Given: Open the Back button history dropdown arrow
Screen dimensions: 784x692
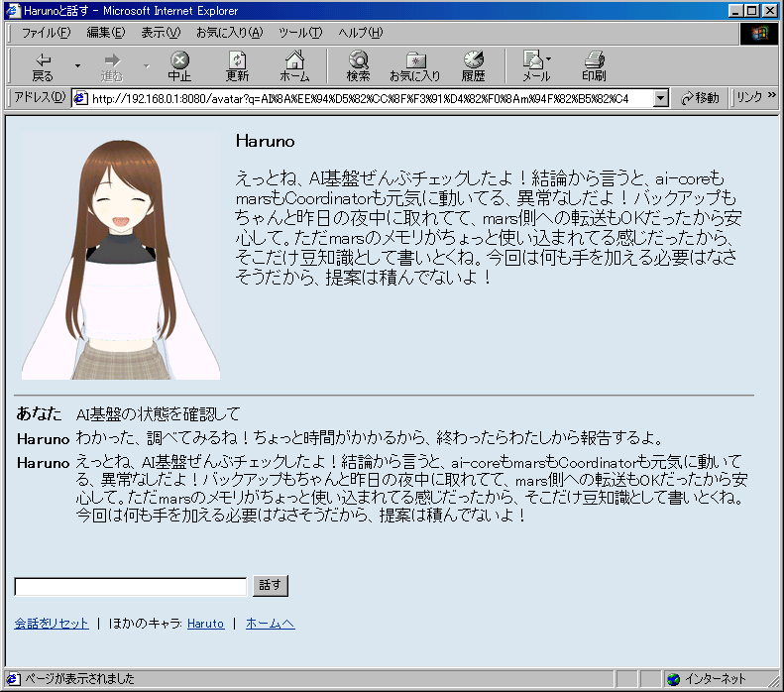Looking at the screenshot, I should click(x=77, y=66).
